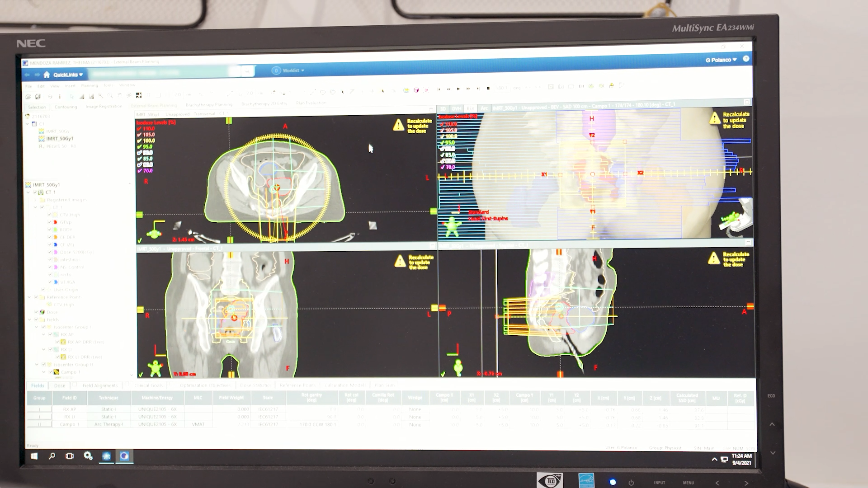Screen dimensions: 868x488
Task: Click the info 'i' toolbar icon
Action: [x=60, y=96]
